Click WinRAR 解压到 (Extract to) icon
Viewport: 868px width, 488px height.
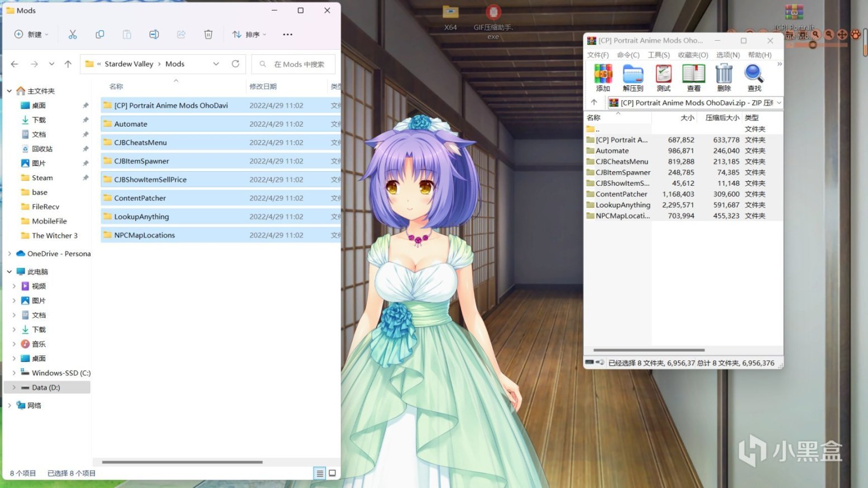pos(633,78)
